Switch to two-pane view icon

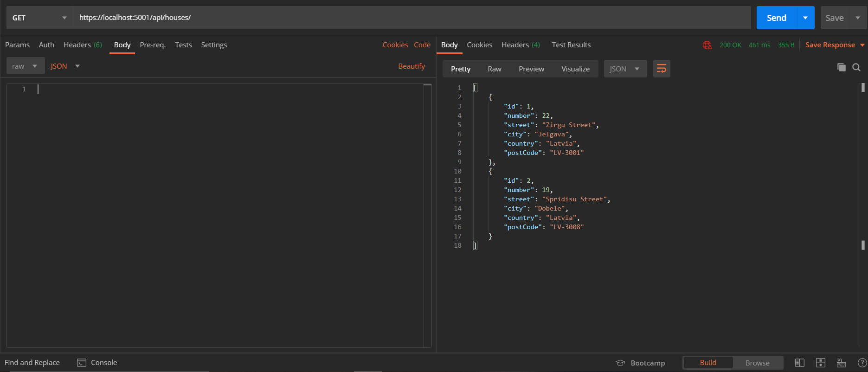pyautogui.click(x=800, y=363)
